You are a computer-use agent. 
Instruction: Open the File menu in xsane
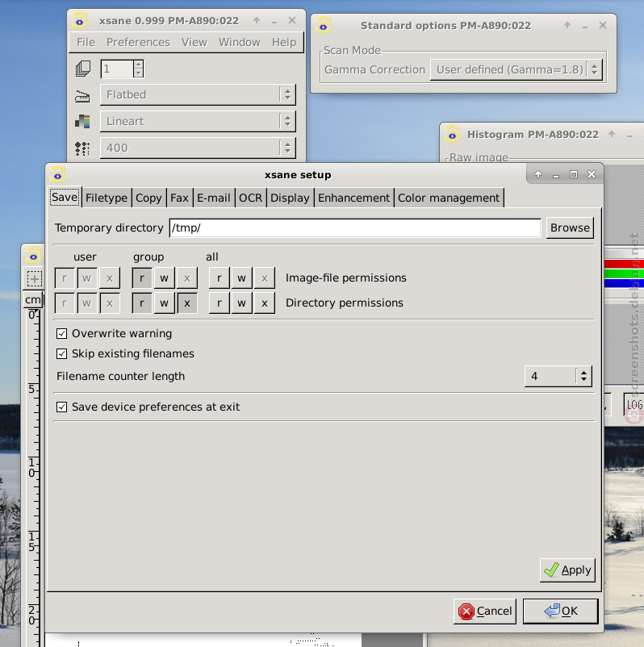(86, 42)
